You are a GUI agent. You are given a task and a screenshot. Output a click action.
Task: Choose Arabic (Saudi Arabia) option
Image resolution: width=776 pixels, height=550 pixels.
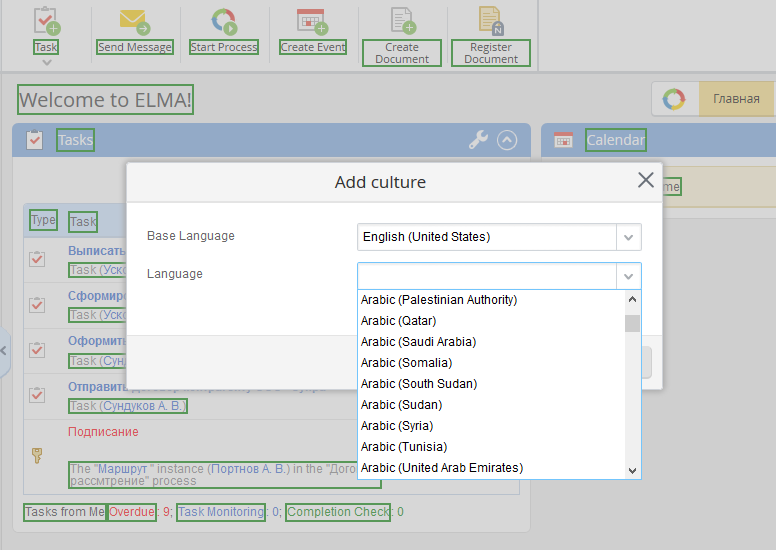[418, 342]
